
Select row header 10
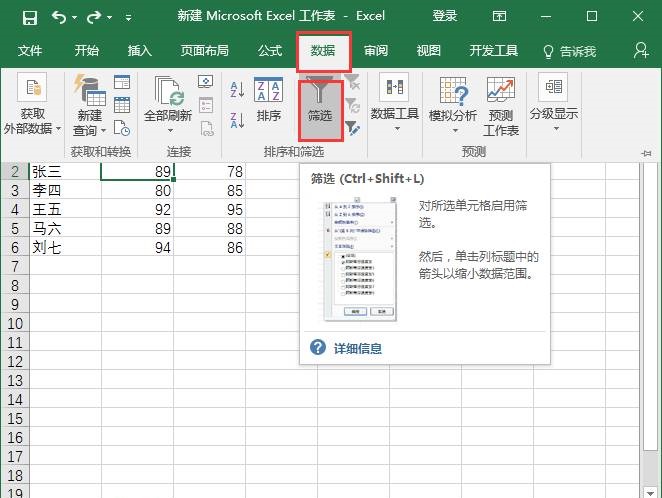[x=15, y=324]
